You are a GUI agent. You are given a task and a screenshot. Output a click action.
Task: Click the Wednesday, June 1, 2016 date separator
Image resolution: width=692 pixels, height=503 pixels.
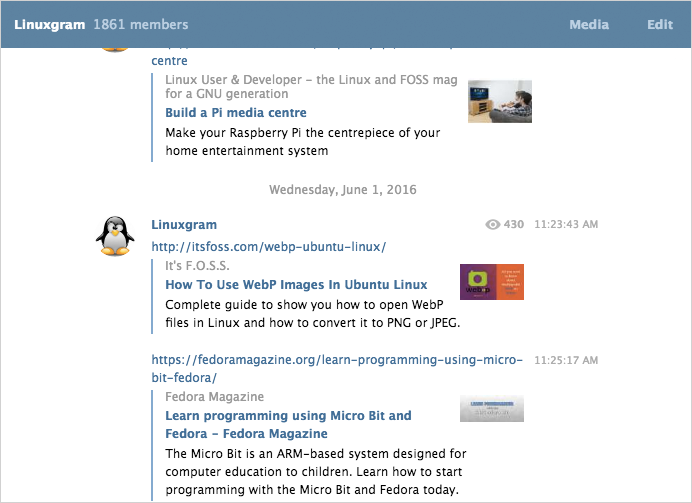tap(343, 190)
